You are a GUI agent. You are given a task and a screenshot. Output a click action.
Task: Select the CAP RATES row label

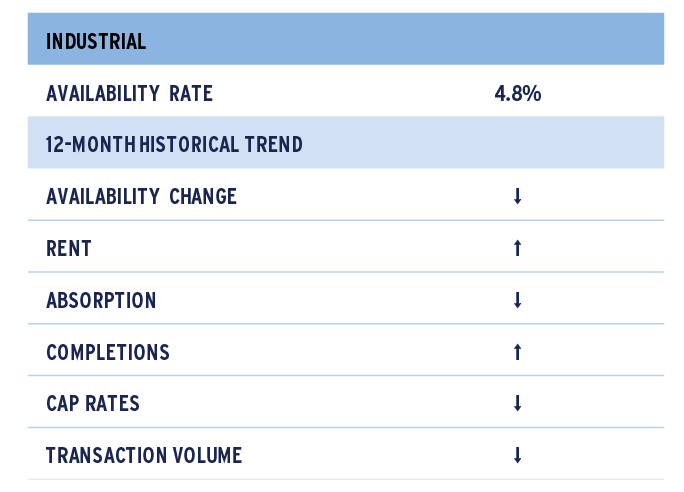[x=92, y=403]
